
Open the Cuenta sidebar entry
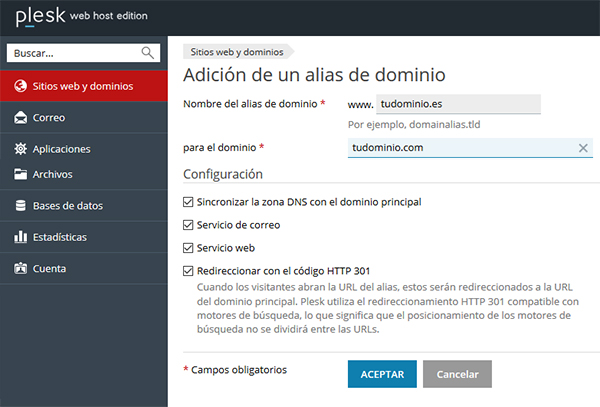click(x=84, y=268)
